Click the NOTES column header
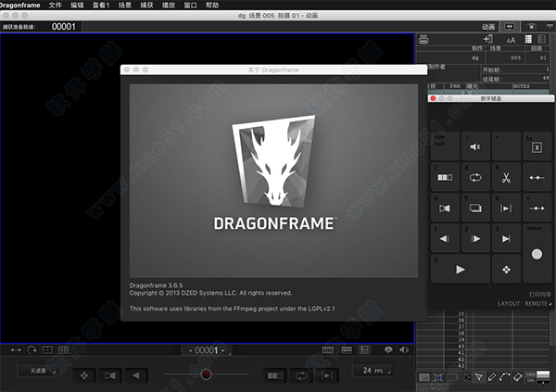The height and width of the screenshot is (392, 556). pyautogui.click(x=521, y=86)
